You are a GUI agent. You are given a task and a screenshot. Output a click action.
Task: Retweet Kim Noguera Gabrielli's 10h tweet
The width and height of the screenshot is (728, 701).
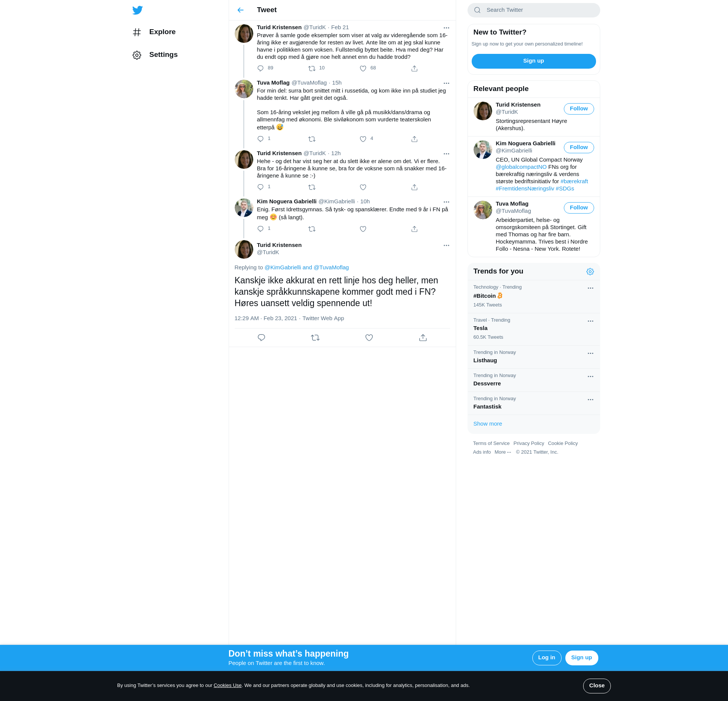312,229
